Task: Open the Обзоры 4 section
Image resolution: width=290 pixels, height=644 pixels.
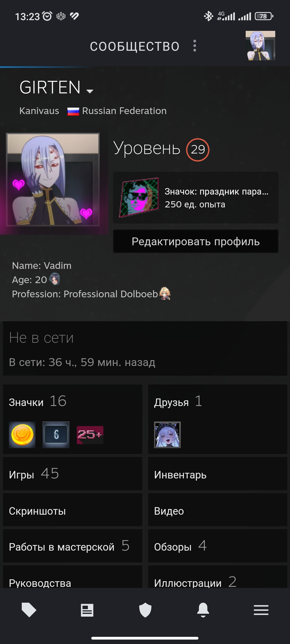Action: 218,546
